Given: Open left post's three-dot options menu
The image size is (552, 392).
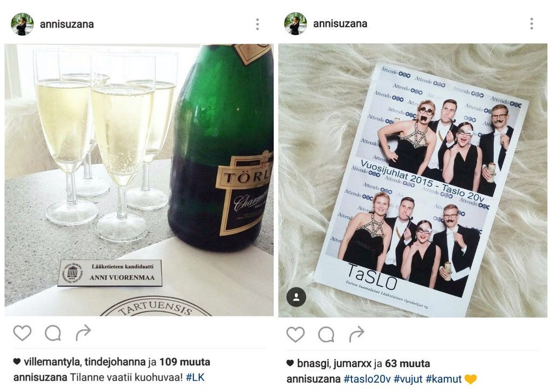Looking at the screenshot, I should pyautogui.click(x=258, y=24).
